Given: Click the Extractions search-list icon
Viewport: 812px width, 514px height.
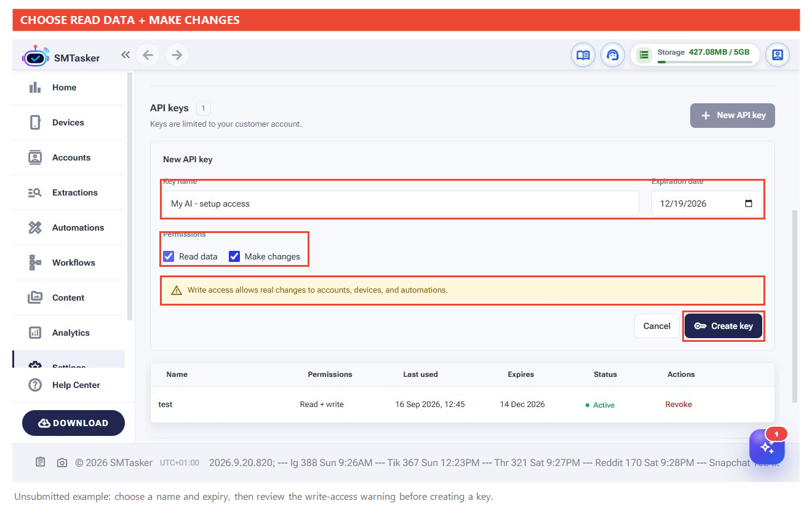Looking at the screenshot, I should (x=35, y=192).
